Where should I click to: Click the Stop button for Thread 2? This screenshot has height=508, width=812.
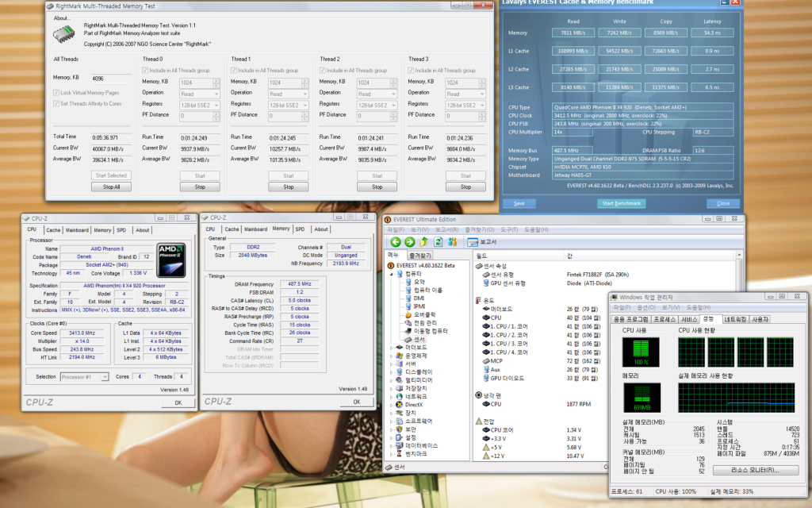click(377, 187)
